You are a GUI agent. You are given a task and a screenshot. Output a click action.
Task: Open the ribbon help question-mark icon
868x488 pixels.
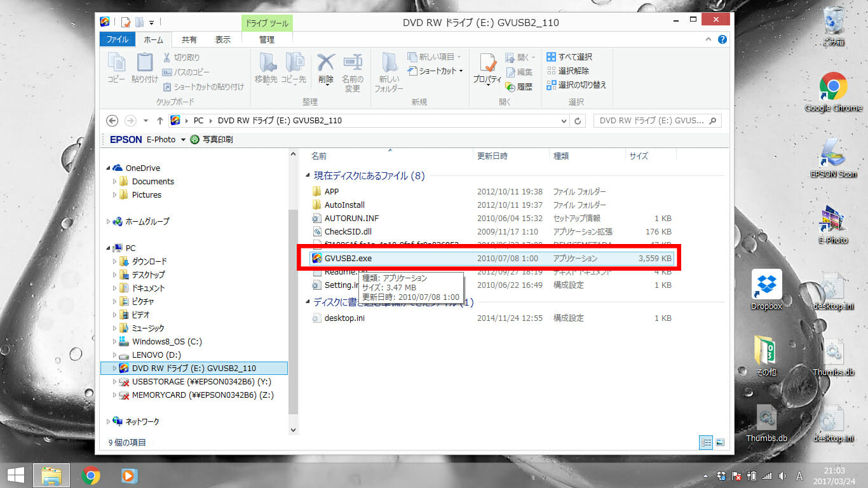(722, 39)
